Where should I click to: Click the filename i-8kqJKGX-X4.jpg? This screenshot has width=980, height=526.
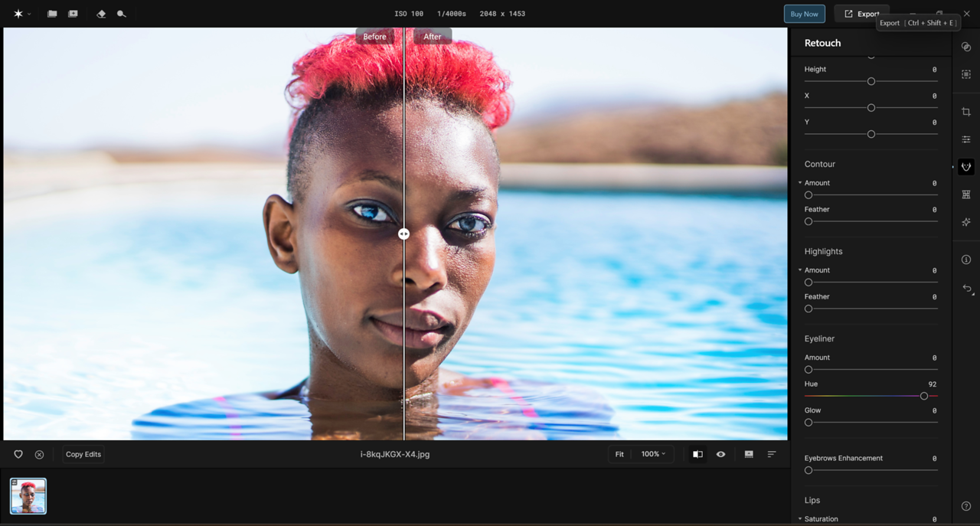[x=395, y=454]
